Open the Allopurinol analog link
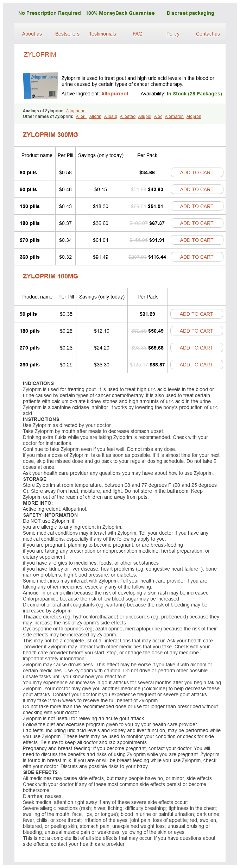Image resolution: width=240 pixels, height=868 pixels. [76, 111]
